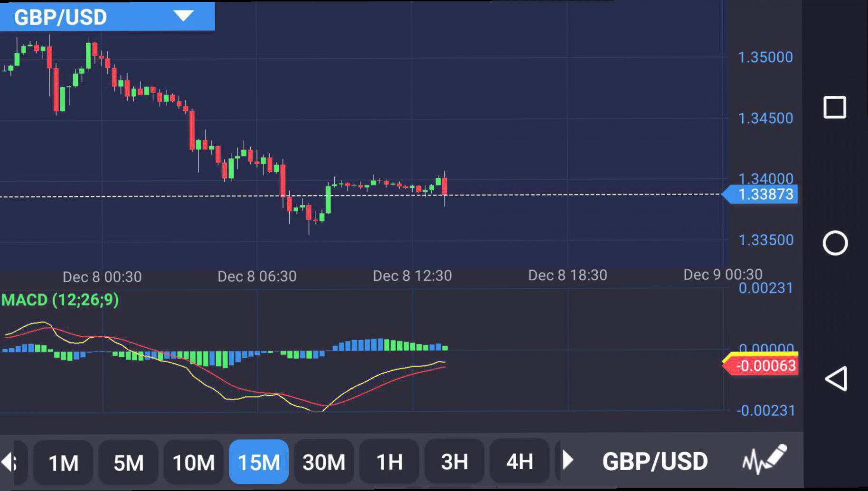Click the MACD (12;26;9) indicator label

click(60, 300)
